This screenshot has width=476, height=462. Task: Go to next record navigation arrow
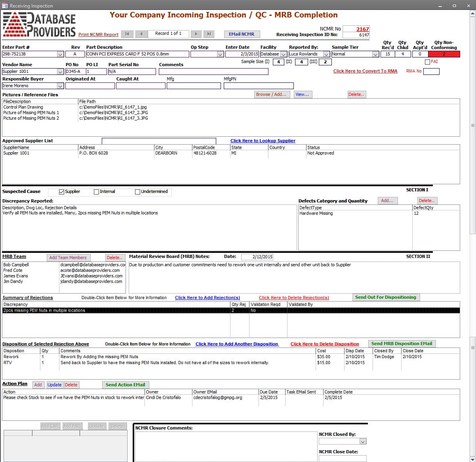196,34
